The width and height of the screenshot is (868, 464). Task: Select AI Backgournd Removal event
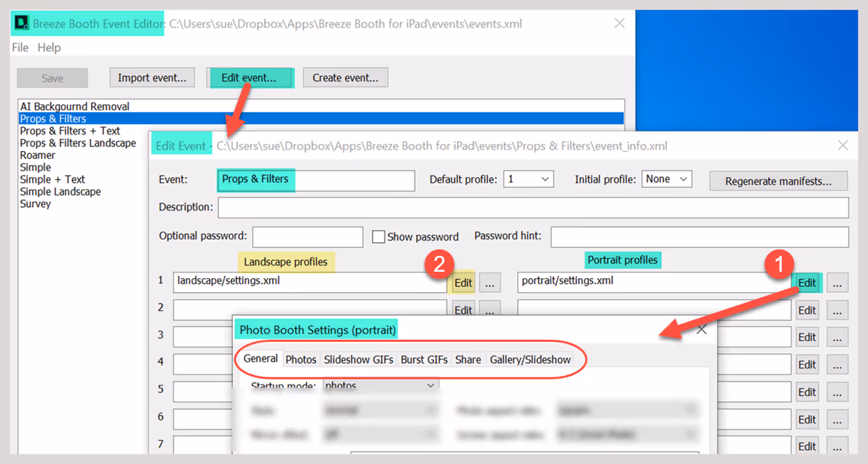point(75,106)
